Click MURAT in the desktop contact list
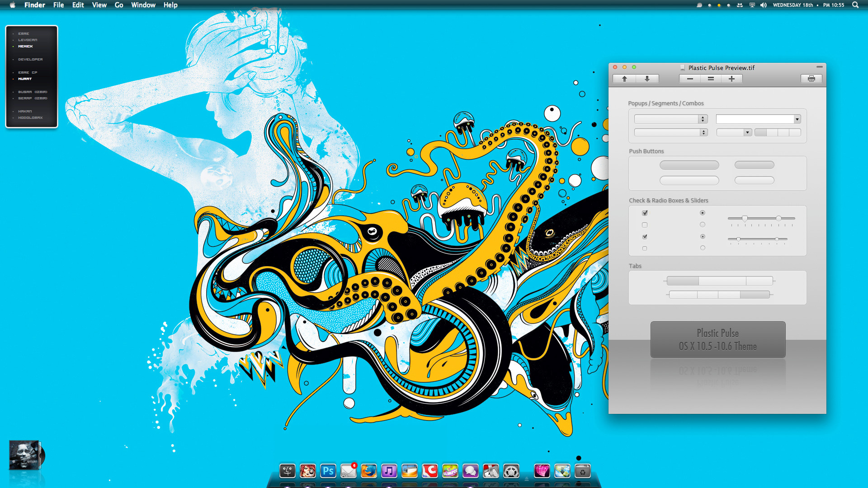The image size is (868, 488). [x=25, y=79]
